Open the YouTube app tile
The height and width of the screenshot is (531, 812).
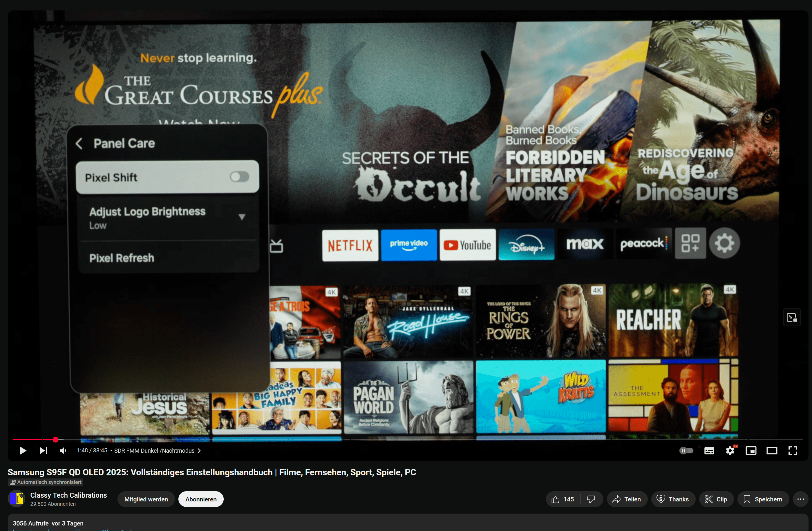467,244
